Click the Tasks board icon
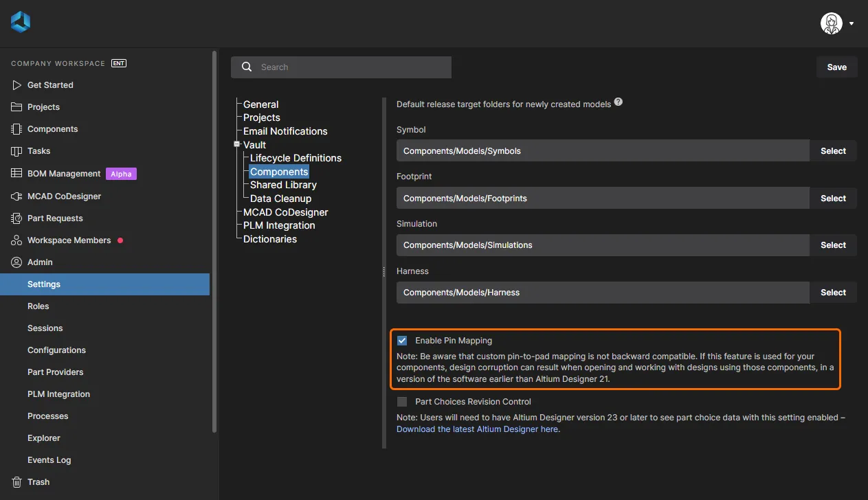The height and width of the screenshot is (500, 868). (16, 151)
